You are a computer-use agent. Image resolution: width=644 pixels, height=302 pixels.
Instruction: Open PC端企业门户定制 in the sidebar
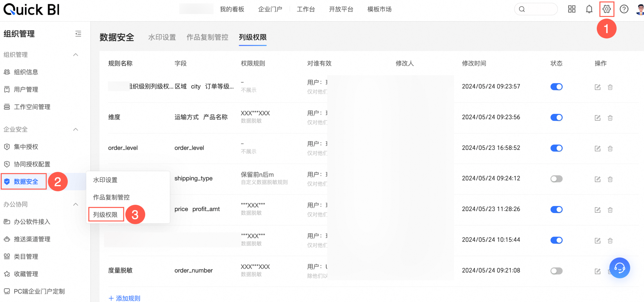coord(39,291)
